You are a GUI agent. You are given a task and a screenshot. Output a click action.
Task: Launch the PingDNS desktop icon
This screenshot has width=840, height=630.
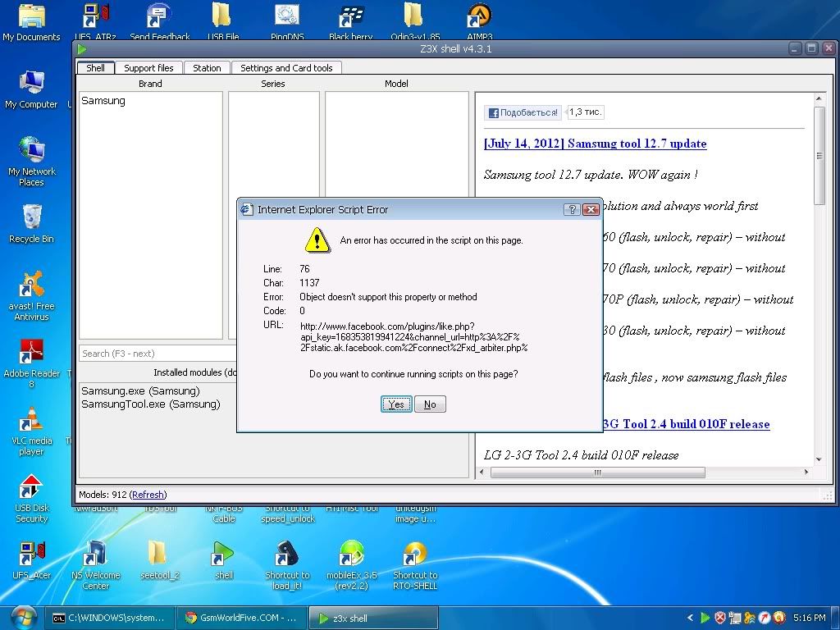pos(287,21)
